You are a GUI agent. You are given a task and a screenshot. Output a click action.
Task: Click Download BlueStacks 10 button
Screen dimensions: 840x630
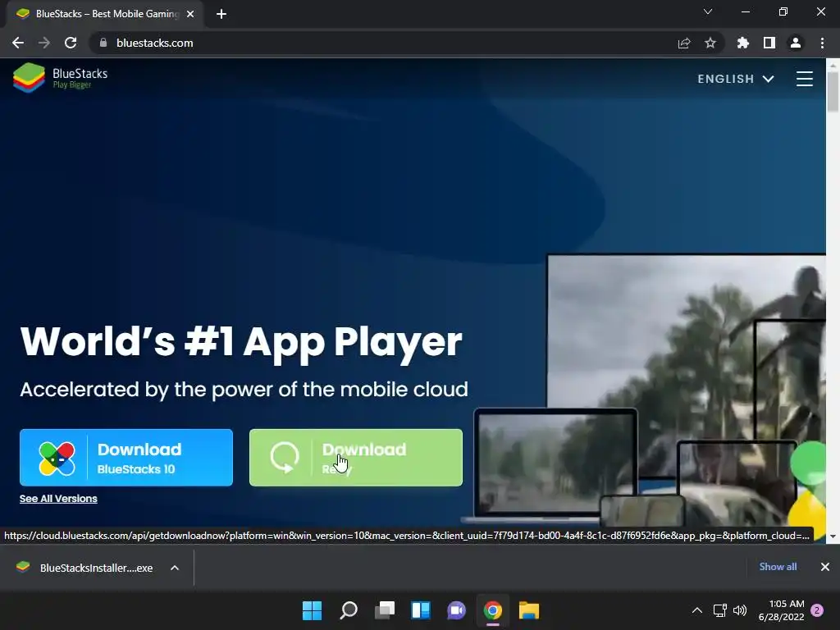[x=126, y=458]
